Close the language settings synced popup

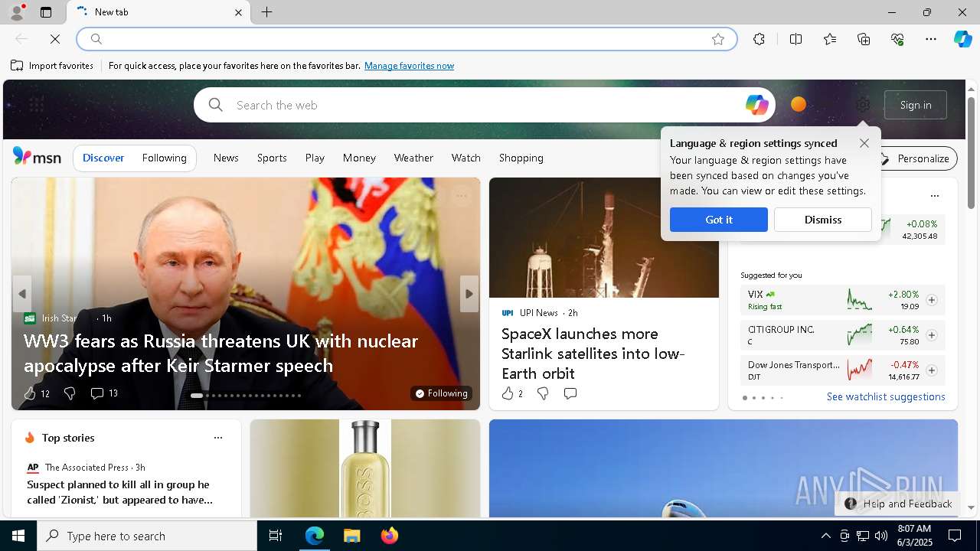[x=864, y=143]
